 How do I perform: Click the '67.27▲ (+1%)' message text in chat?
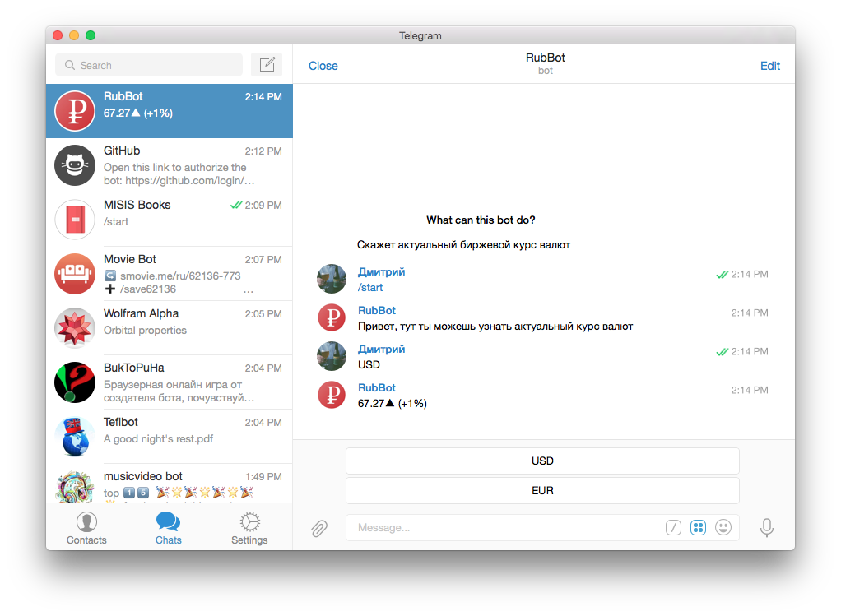[392, 403]
